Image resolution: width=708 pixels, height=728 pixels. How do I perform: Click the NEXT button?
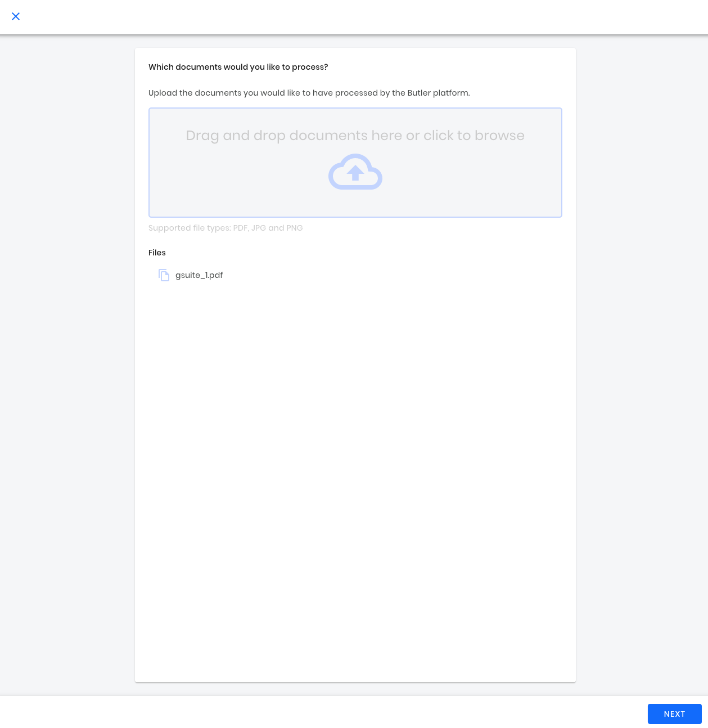click(674, 714)
